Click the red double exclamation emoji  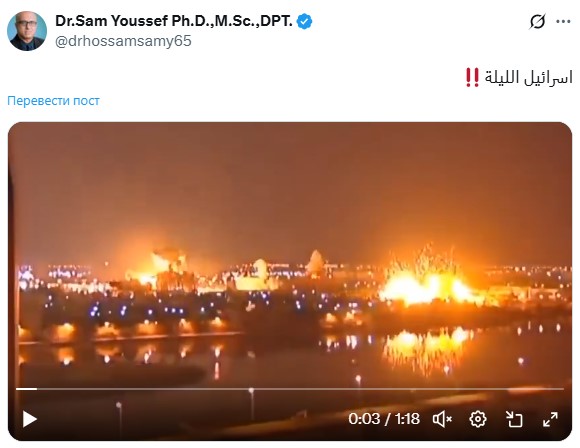click(472, 77)
